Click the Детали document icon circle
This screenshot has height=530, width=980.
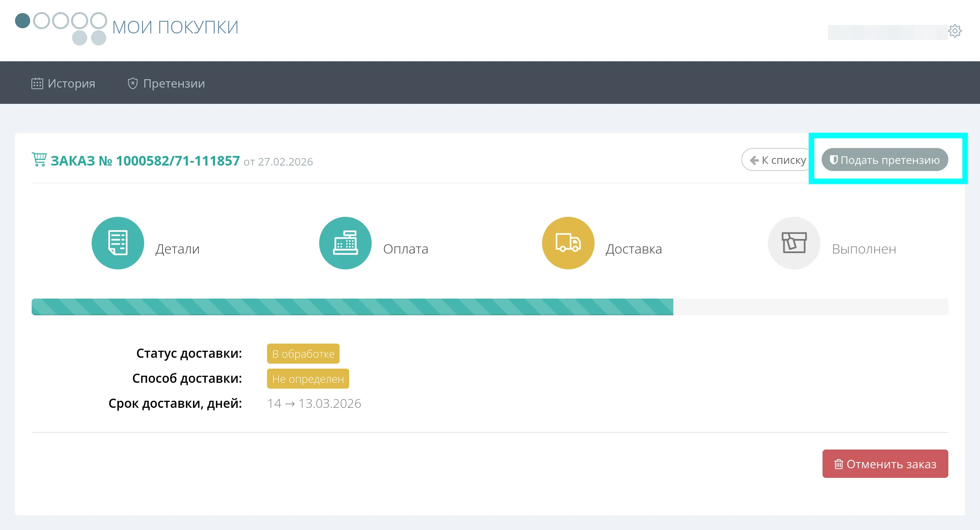118,243
